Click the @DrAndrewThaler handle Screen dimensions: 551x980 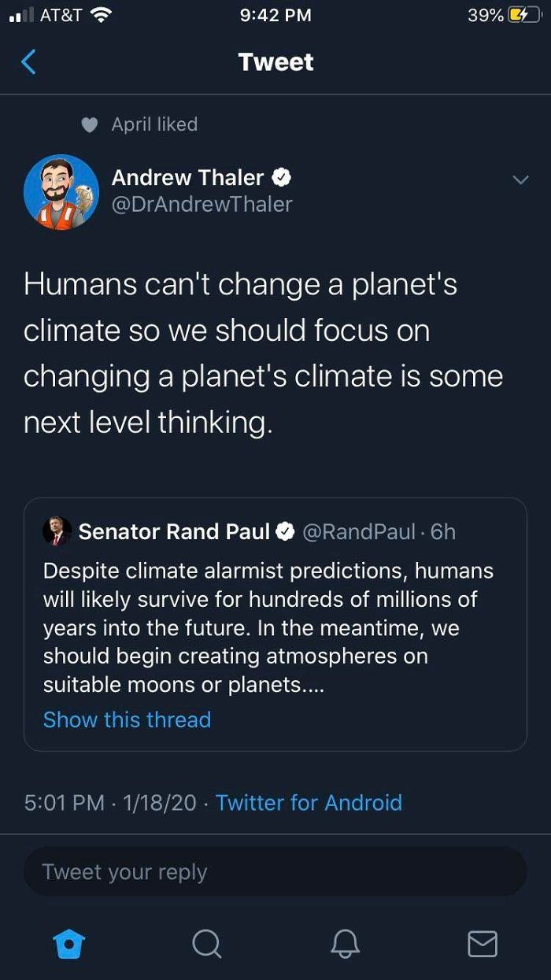pyautogui.click(x=202, y=204)
